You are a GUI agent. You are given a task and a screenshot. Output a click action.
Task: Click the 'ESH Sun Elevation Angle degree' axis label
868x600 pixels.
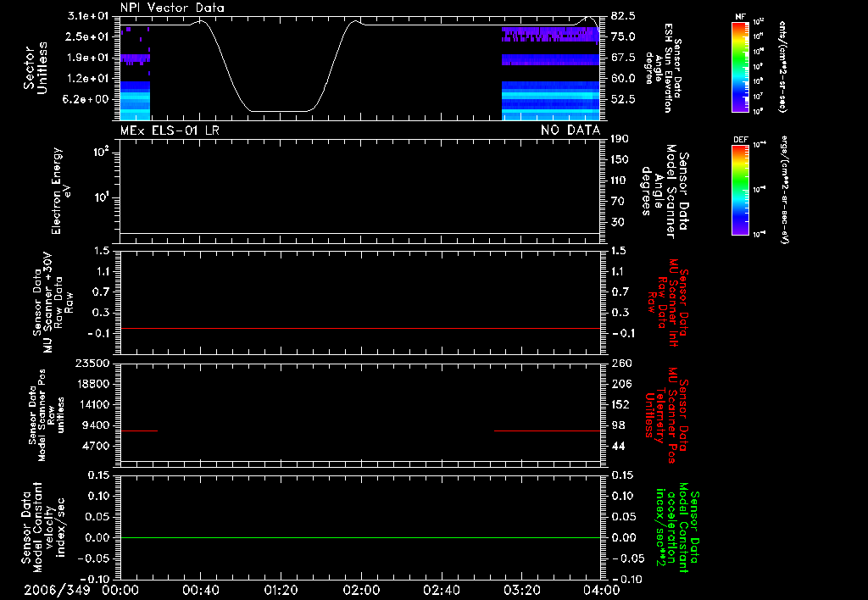(x=662, y=68)
